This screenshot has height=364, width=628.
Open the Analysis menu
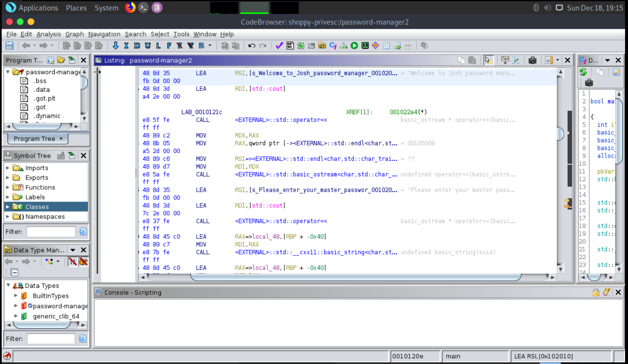(48, 34)
